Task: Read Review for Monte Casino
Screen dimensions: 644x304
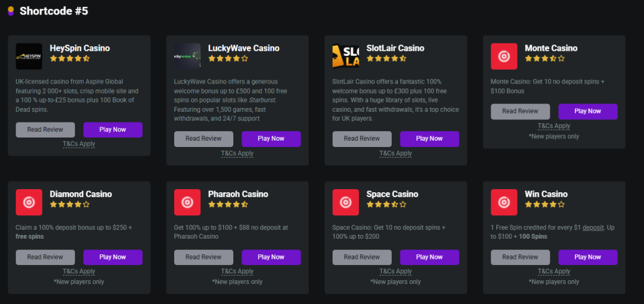Action: click(x=520, y=111)
